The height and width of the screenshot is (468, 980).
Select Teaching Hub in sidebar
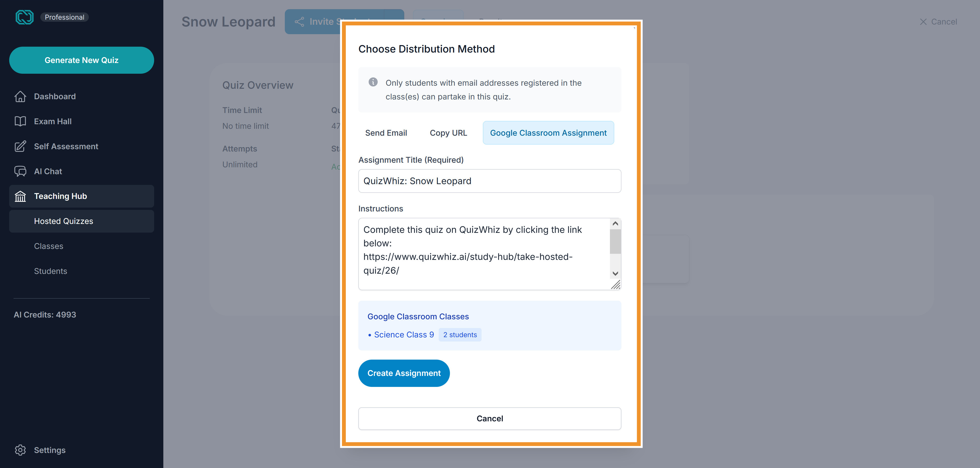point(81,196)
